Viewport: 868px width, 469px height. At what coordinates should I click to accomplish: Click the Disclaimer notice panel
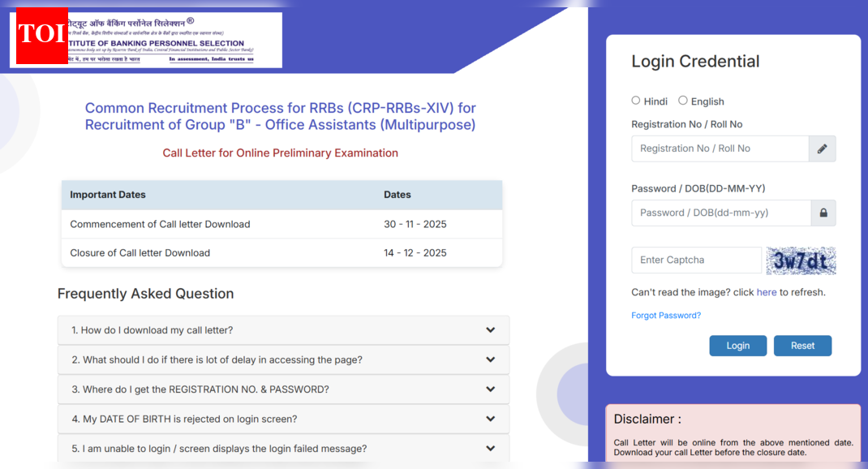733,434
